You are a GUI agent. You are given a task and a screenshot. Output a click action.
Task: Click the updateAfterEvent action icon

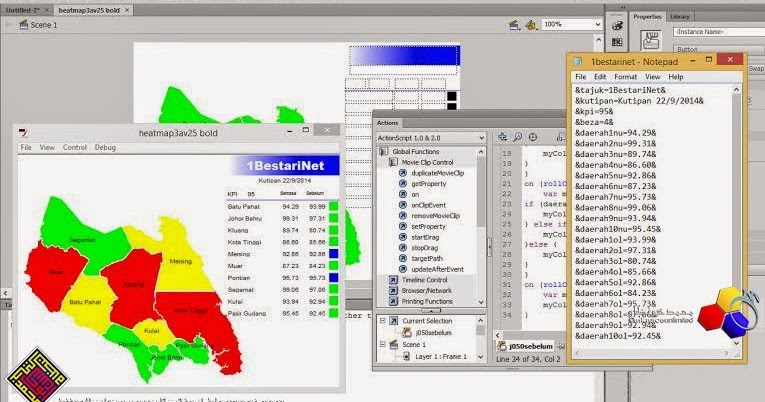click(403, 269)
